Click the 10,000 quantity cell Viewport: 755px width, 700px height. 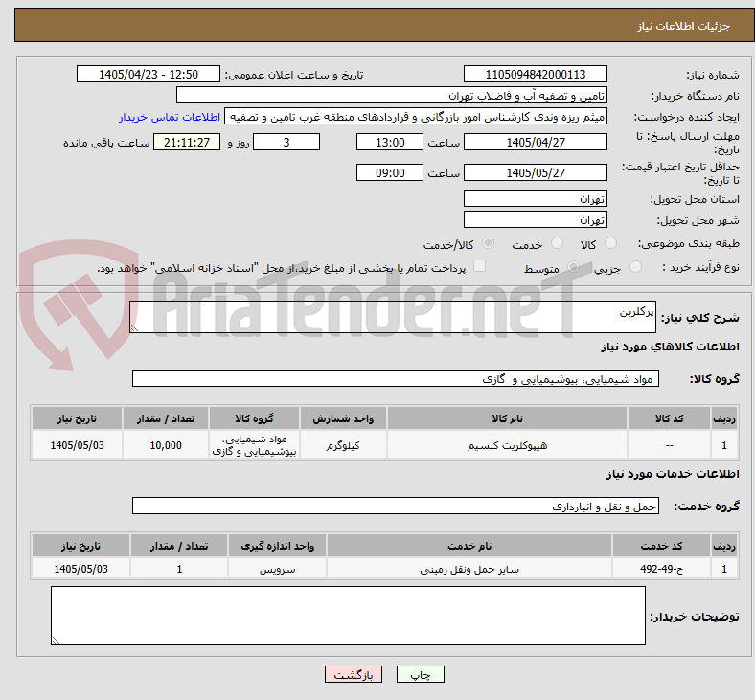point(165,445)
